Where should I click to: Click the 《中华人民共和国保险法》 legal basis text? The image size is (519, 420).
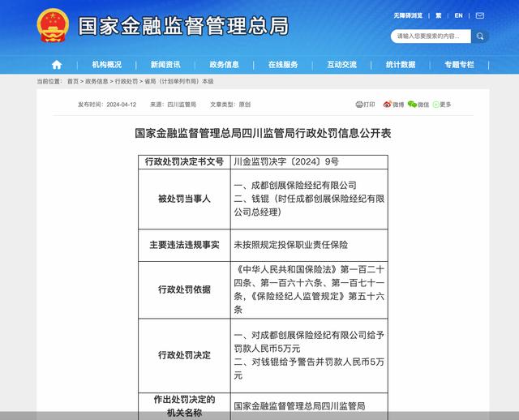click(287, 270)
